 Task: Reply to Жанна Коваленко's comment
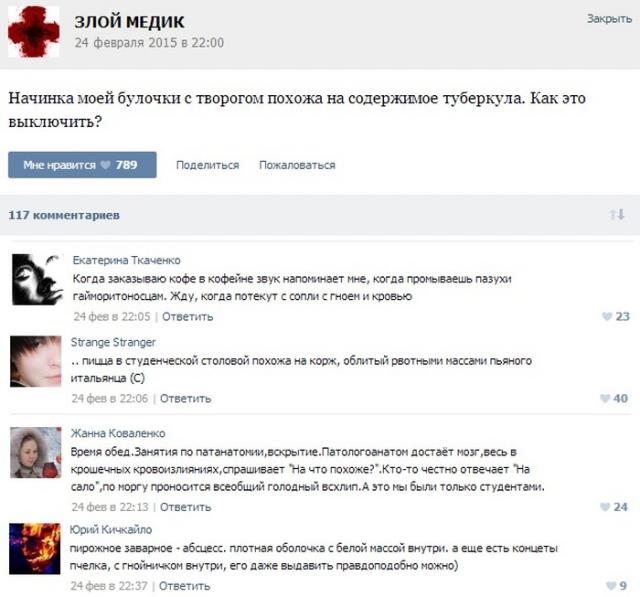click(x=185, y=507)
